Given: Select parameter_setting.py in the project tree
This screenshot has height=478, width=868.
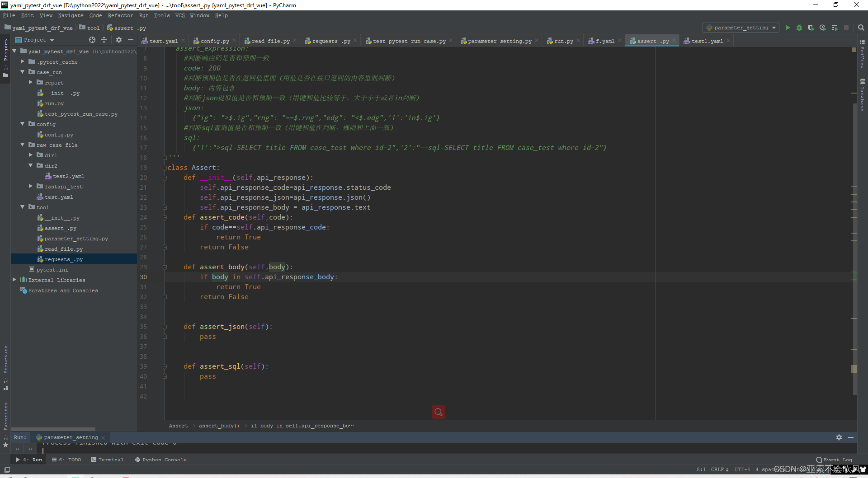Looking at the screenshot, I should [76, 239].
